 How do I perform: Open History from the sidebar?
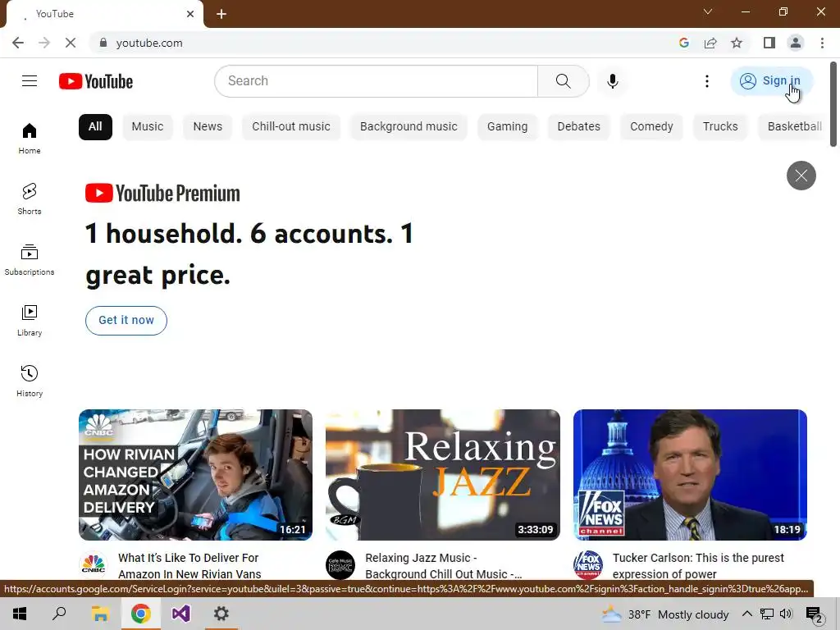coord(30,381)
